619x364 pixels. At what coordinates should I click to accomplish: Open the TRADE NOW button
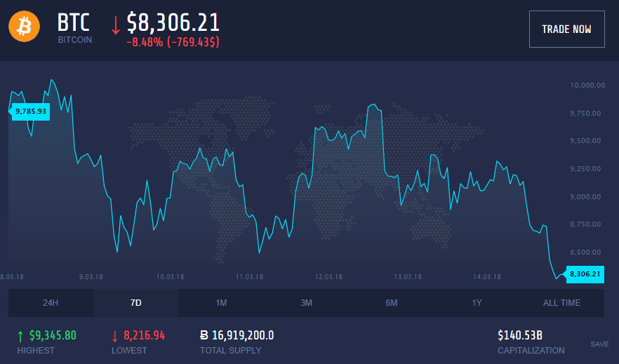pyautogui.click(x=566, y=29)
